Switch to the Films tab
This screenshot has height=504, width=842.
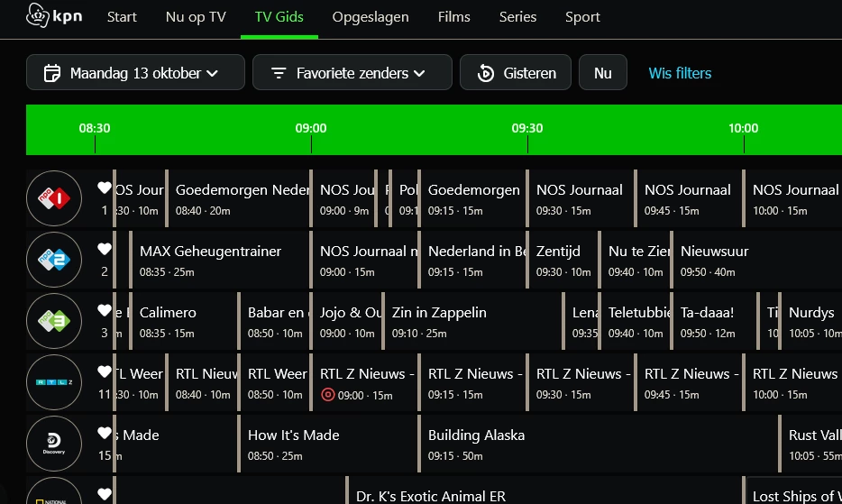pyautogui.click(x=453, y=17)
